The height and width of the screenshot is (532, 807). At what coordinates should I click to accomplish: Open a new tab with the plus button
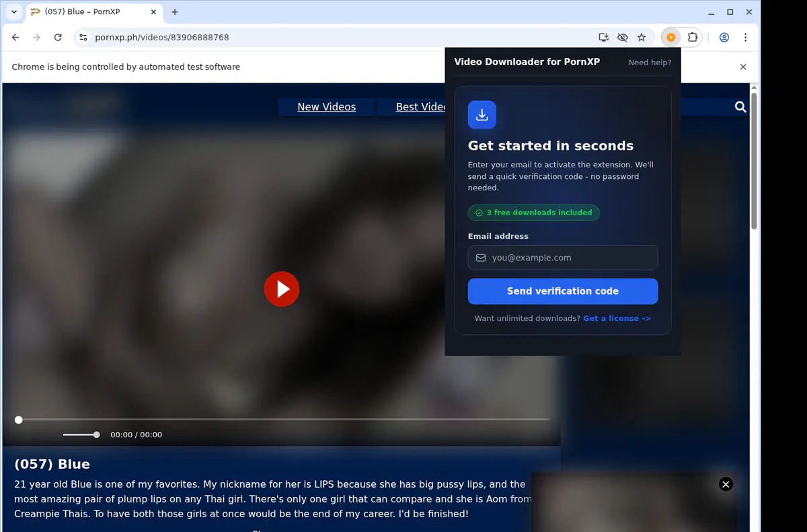175,12
